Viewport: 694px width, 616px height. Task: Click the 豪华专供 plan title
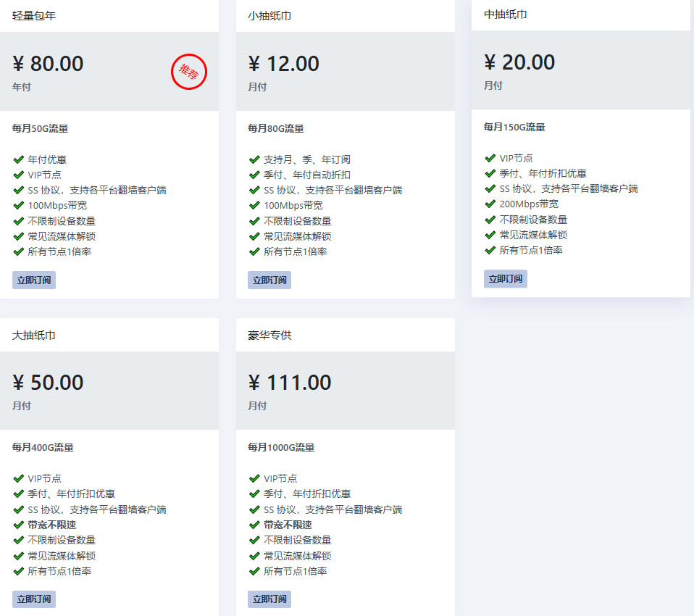(x=269, y=336)
